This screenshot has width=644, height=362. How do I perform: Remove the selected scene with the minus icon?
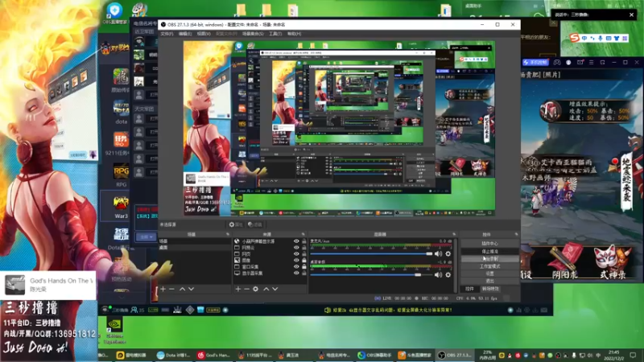pyautogui.click(x=171, y=289)
